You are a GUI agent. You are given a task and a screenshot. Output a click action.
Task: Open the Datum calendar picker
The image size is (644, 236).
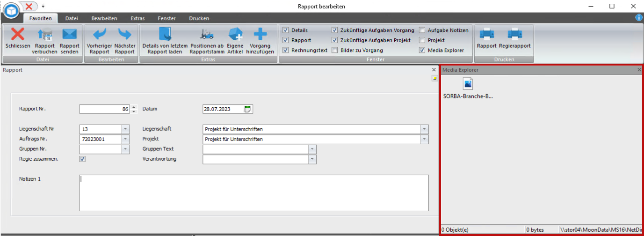click(248, 109)
